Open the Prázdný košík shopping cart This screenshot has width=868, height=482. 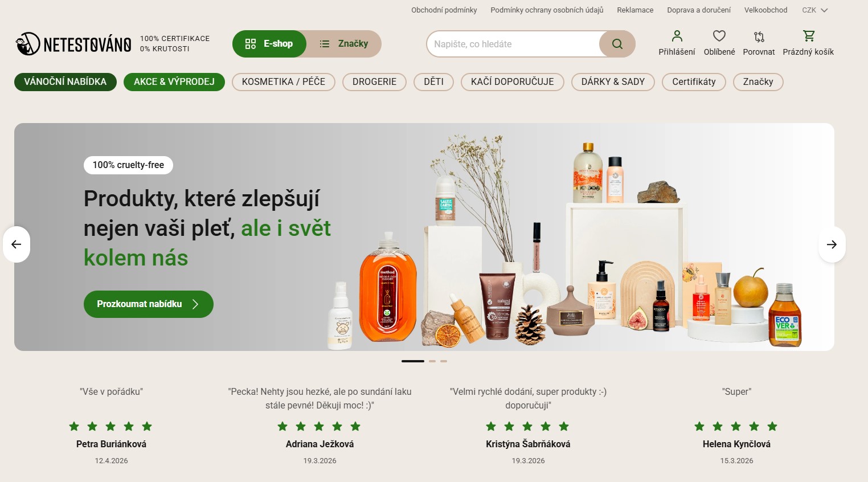pyautogui.click(x=808, y=43)
